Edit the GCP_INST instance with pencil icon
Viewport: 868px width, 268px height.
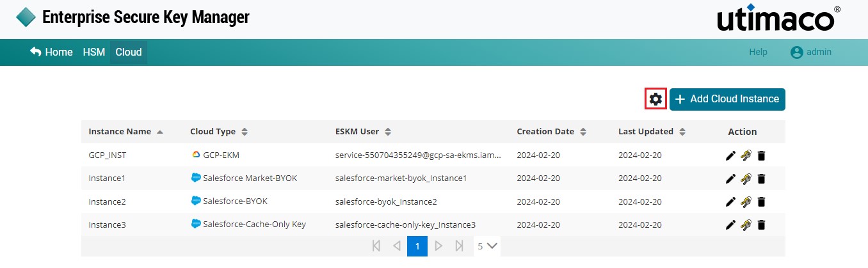pyautogui.click(x=730, y=155)
